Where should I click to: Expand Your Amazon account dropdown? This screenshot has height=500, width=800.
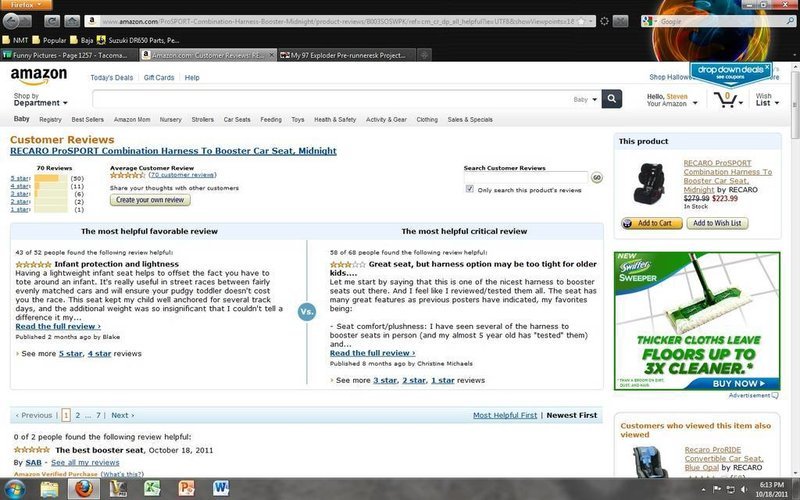[672, 100]
